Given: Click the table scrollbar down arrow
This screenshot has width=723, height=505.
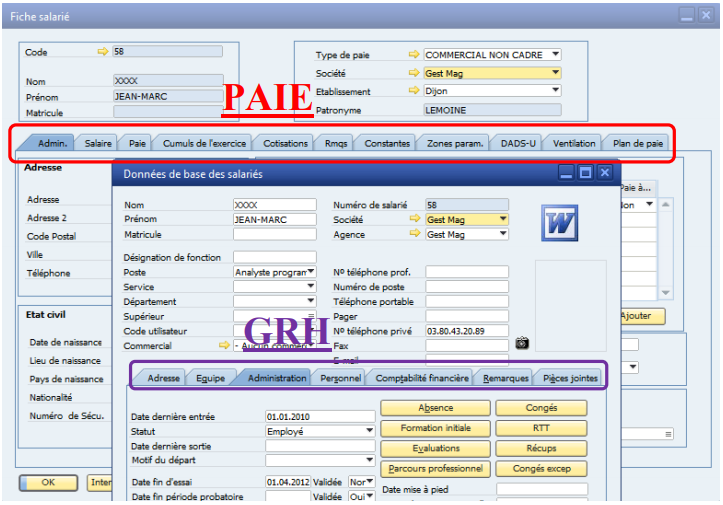Looking at the screenshot, I should click(x=665, y=292).
